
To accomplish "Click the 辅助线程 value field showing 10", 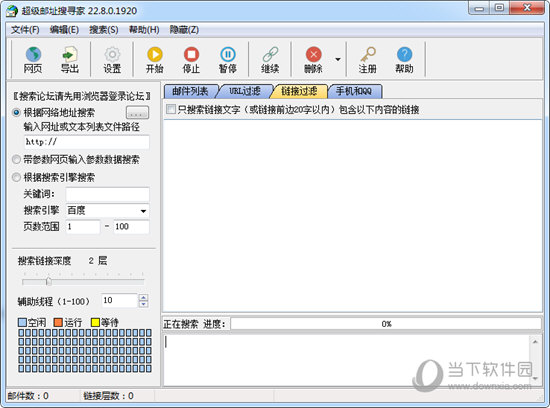I will click(x=119, y=300).
